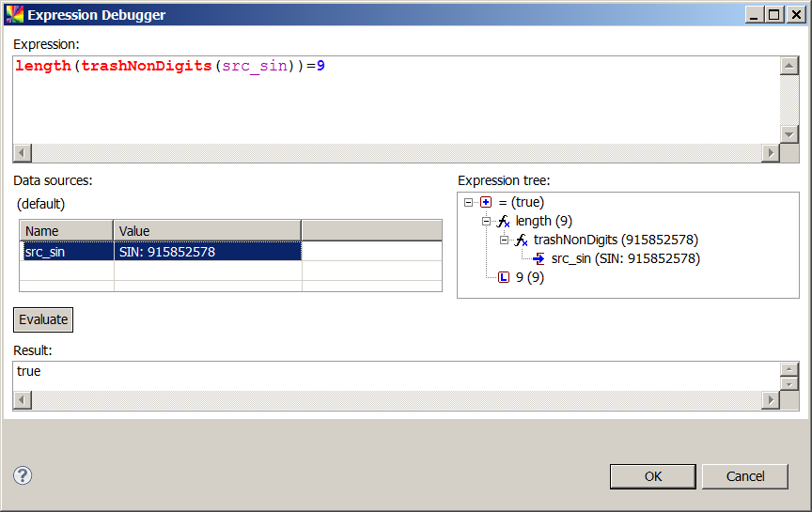The image size is (812, 512).
Task: Click the length function fx icon
Action: 504,221
